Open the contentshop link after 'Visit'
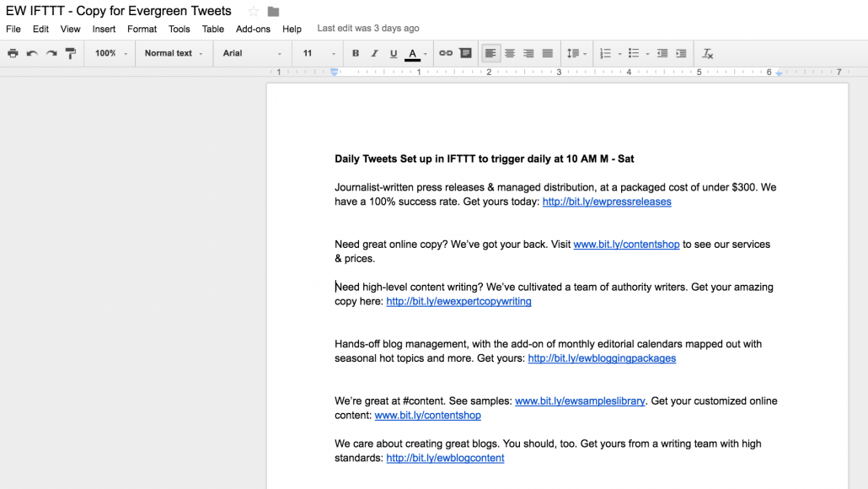Viewport: 868px width, 489px height. tap(626, 244)
